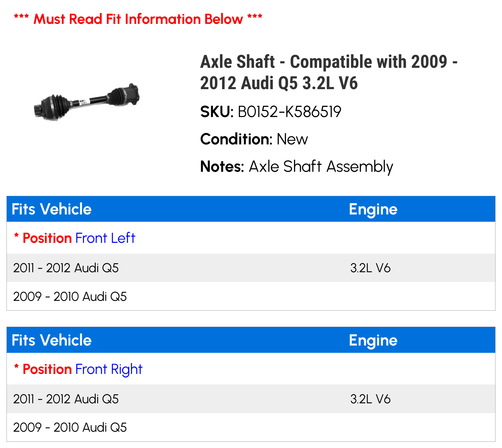Viewport: 502px width, 448px height.
Task: Click 3.2L V6 engine in Front Left table
Action: (370, 268)
